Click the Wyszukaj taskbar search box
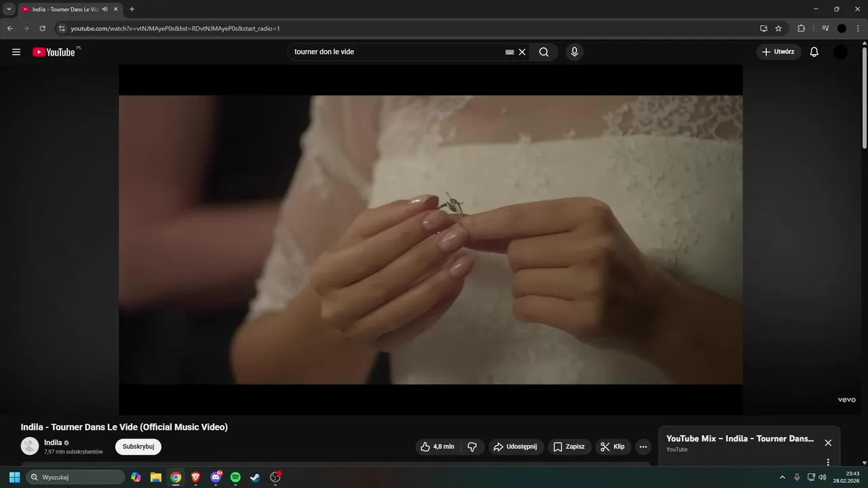This screenshot has height=488, width=868. (75, 477)
